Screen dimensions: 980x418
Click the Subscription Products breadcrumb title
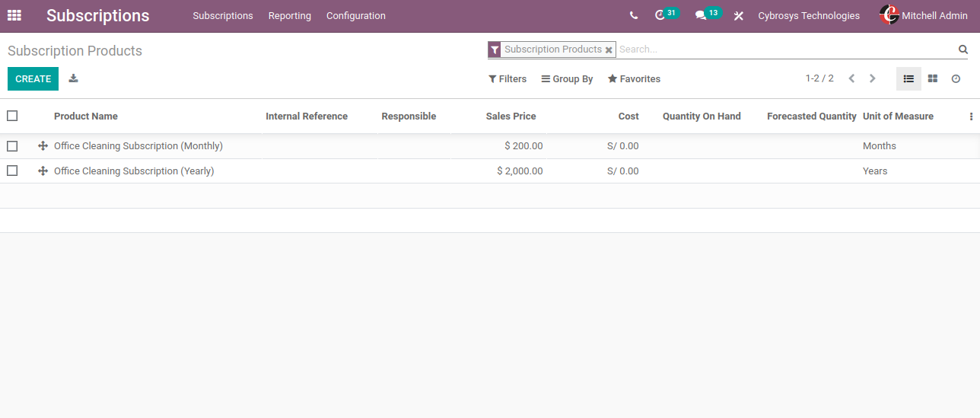[75, 51]
